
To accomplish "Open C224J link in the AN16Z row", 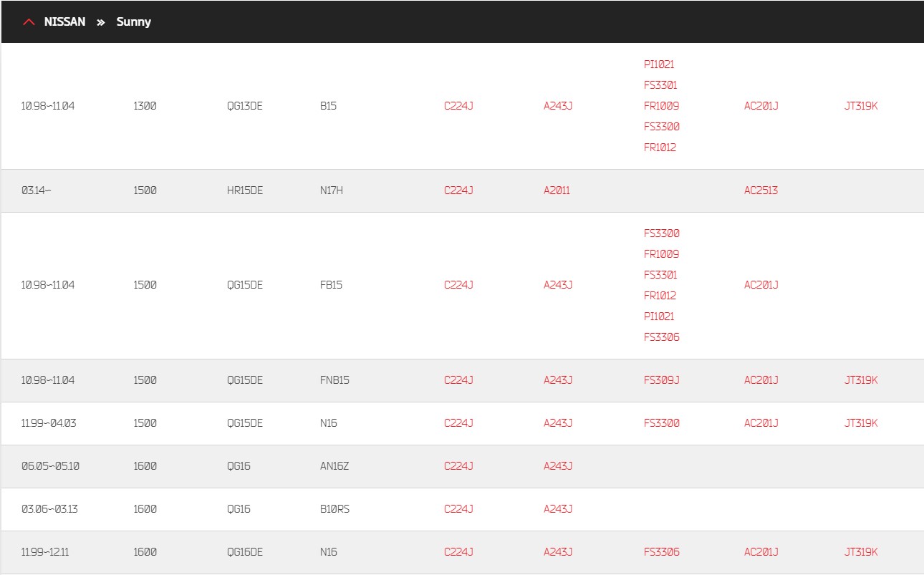I will coord(458,466).
